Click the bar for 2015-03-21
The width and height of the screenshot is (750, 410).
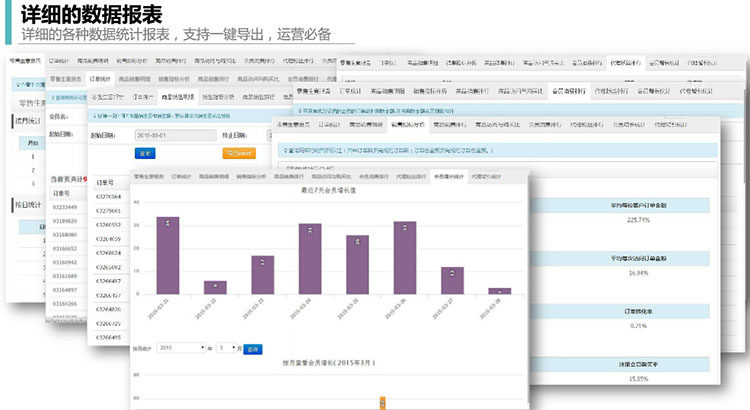coord(168,255)
